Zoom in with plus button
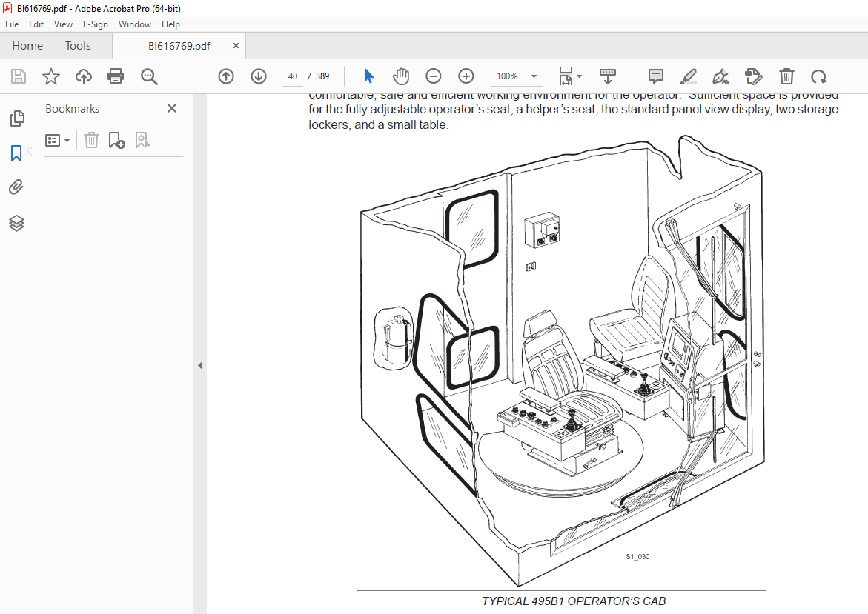This screenshot has height=614, width=868. click(x=466, y=76)
